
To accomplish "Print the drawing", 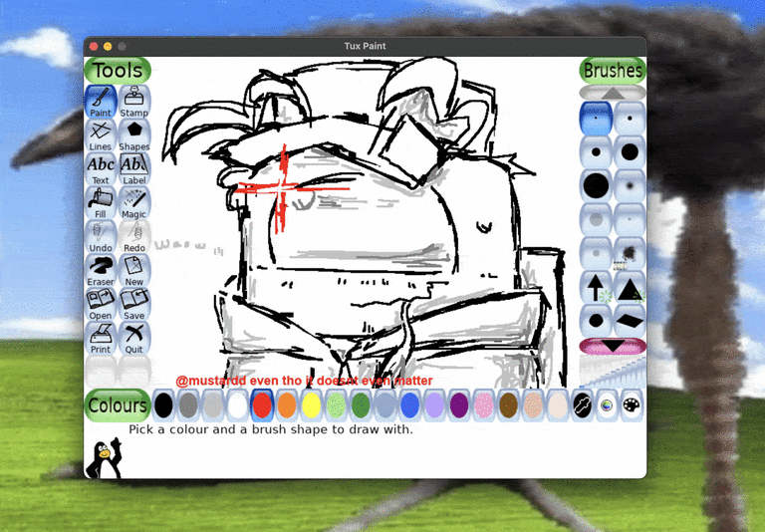I will tap(101, 338).
